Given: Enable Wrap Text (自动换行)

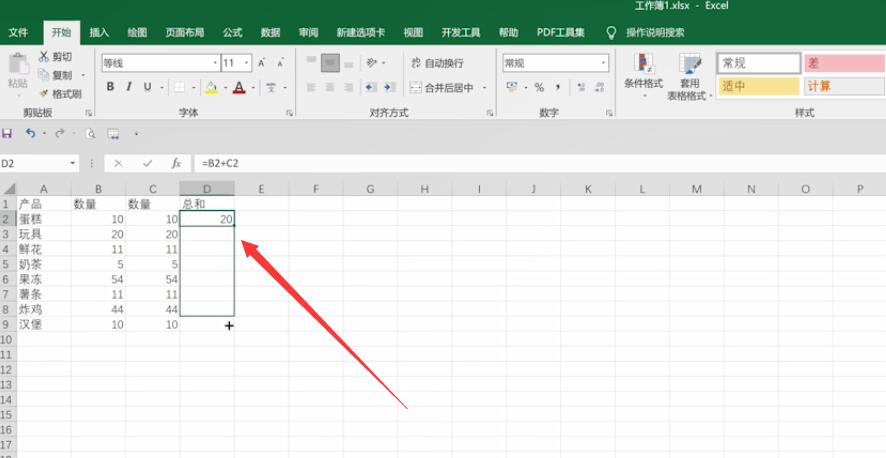Looking at the screenshot, I should click(x=437, y=63).
